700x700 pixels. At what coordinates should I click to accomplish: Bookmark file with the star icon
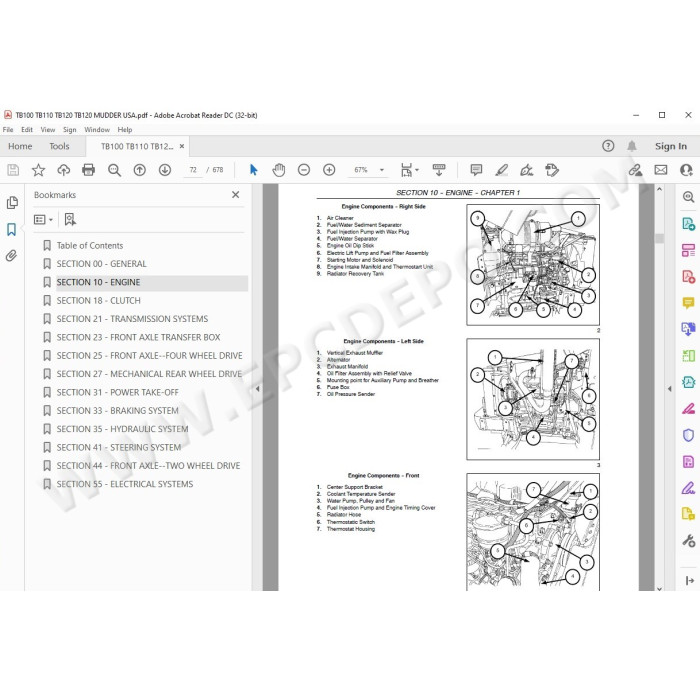(x=38, y=170)
